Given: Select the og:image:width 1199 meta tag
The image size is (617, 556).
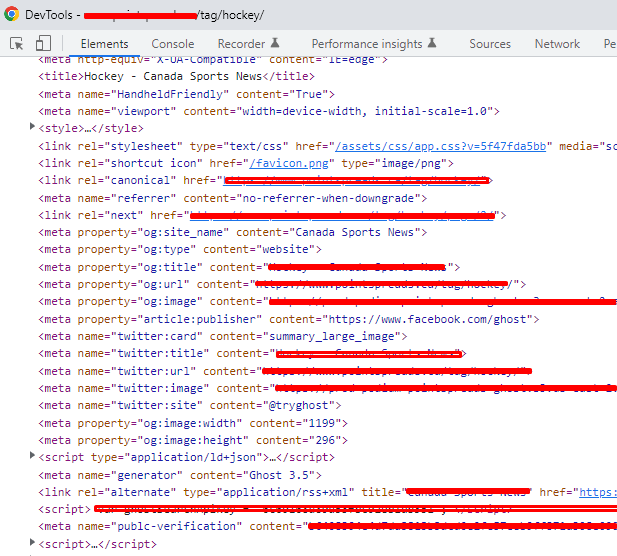Looking at the screenshot, I should point(193,423).
